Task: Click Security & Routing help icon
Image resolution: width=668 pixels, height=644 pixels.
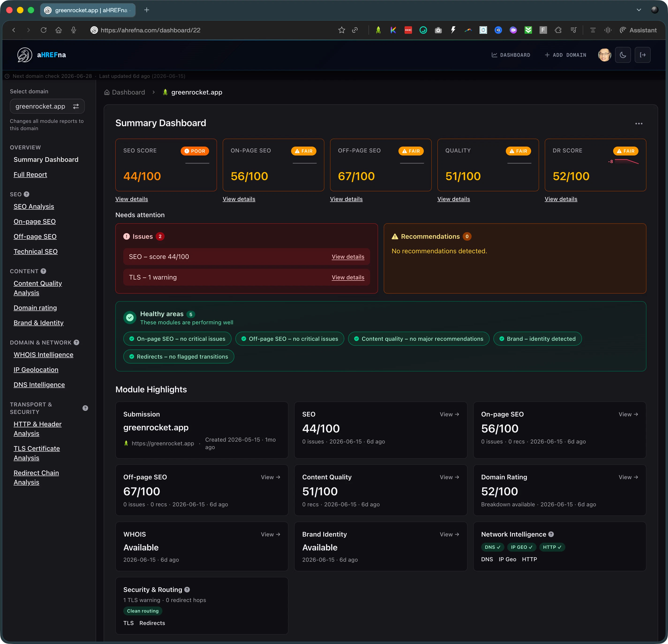Action: coord(187,589)
